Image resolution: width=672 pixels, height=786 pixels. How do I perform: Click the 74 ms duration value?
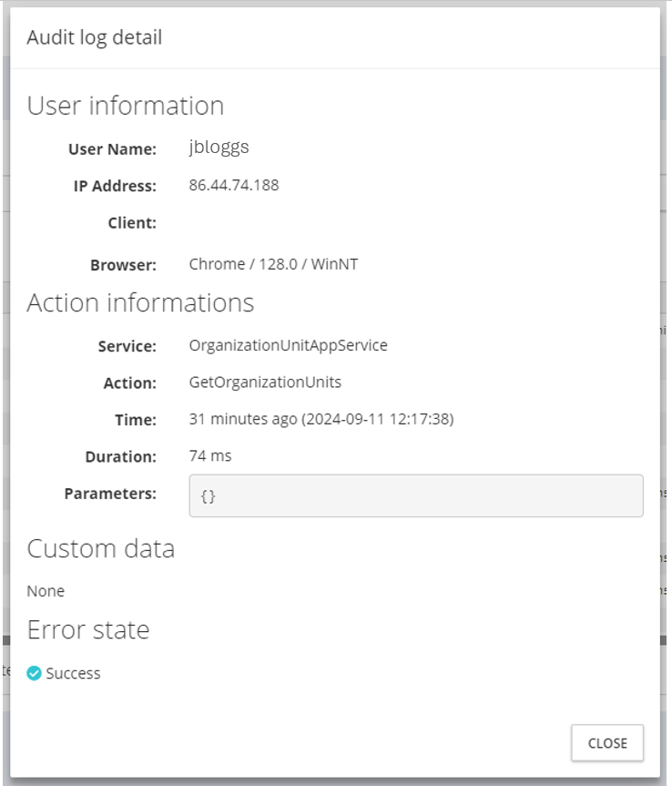(210, 456)
